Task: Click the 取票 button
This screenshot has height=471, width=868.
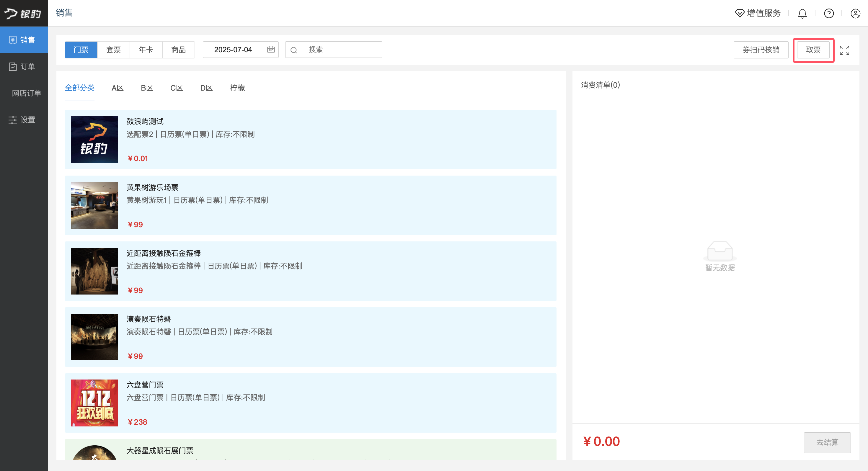Action: coord(813,50)
